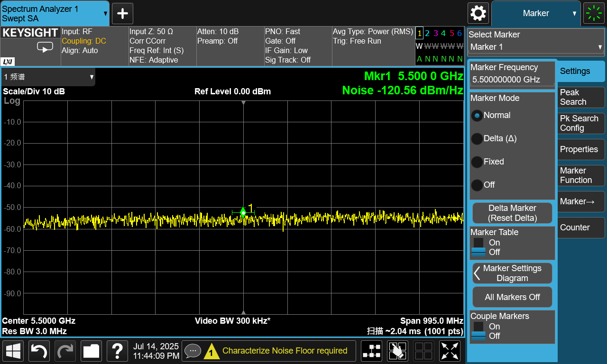Open the Marker Function tab

click(x=581, y=175)
